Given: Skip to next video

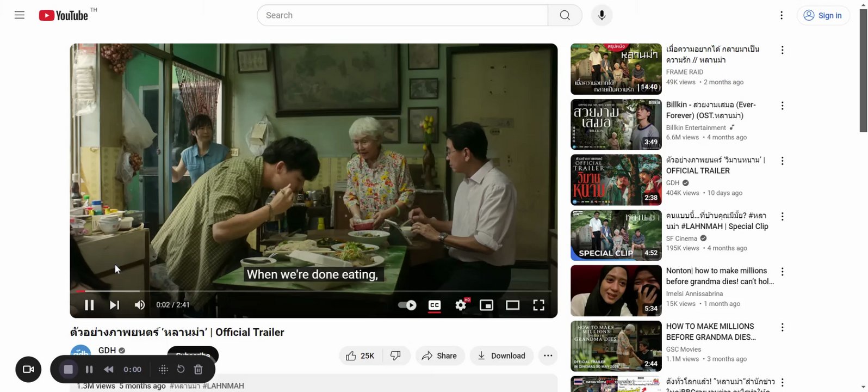Looking at the screenshot, I should (x=114, y=305).
